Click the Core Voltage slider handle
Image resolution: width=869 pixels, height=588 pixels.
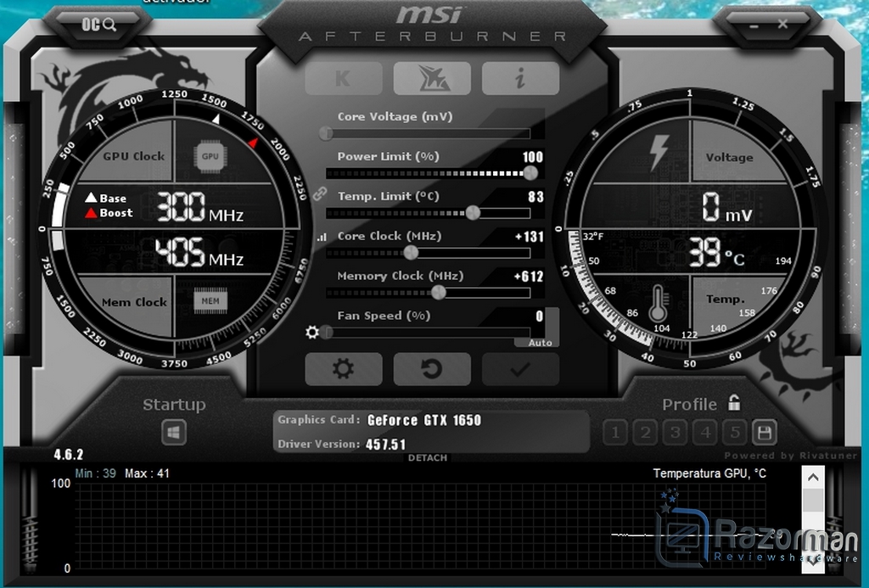[x=326, y=133]
